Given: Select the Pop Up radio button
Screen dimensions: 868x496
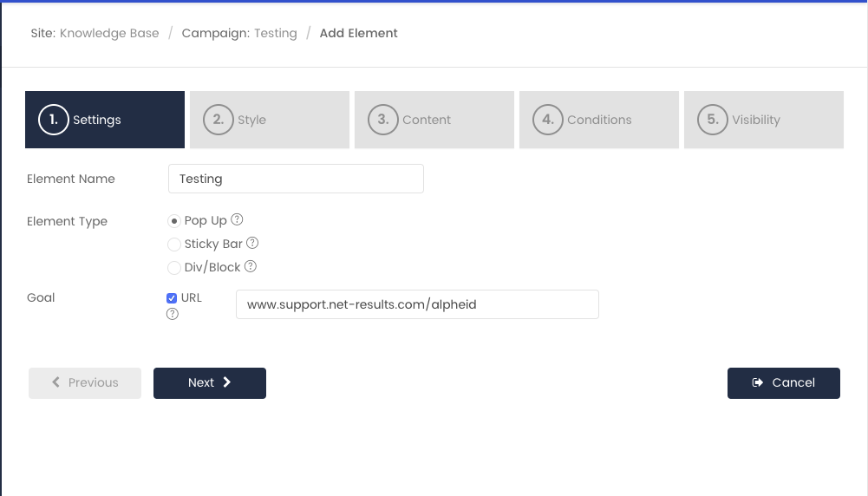Looking at the screenshot, I should [x=173, y=221].
